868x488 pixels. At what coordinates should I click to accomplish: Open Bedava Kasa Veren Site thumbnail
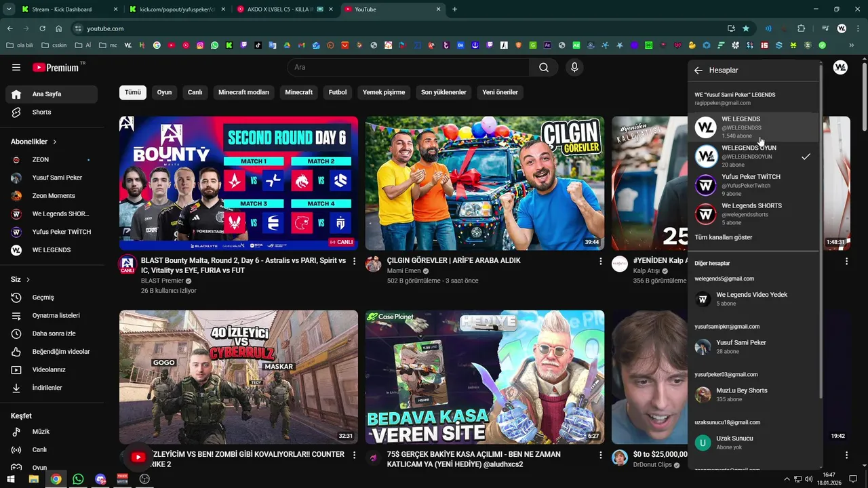click(485, 378)
